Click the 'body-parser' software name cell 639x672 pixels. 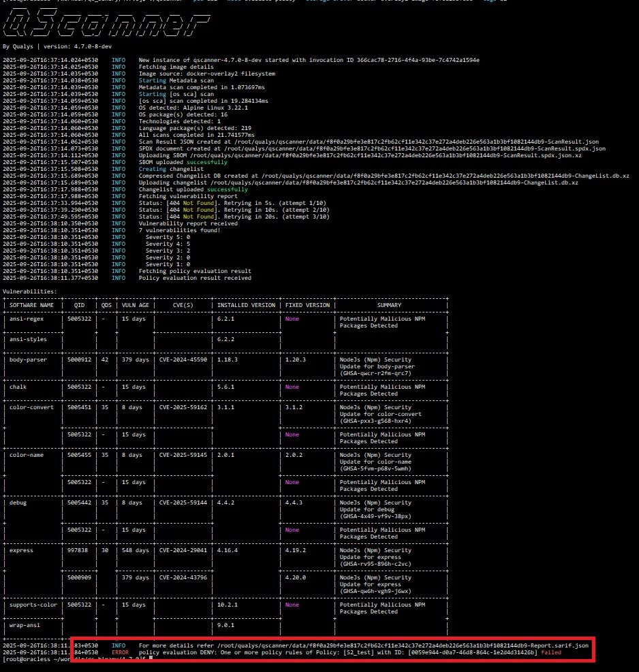point(29,359)
